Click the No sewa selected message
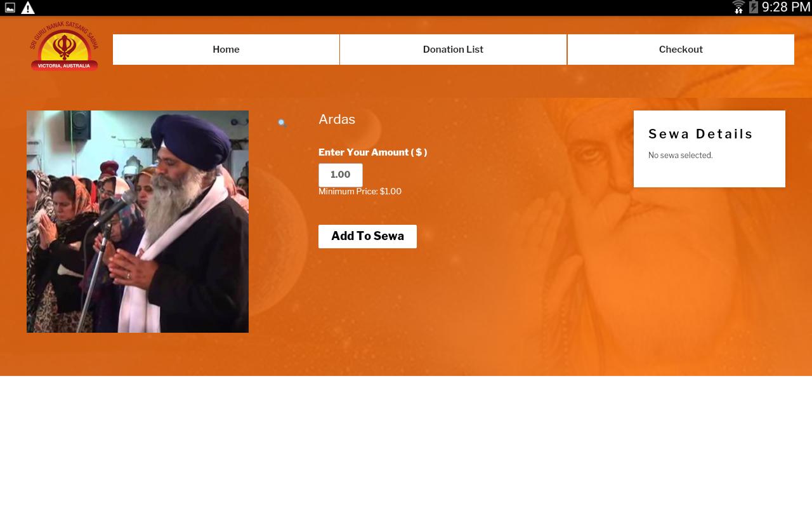Viewport: 812px width, 508px height. click(x=681, y=155)
